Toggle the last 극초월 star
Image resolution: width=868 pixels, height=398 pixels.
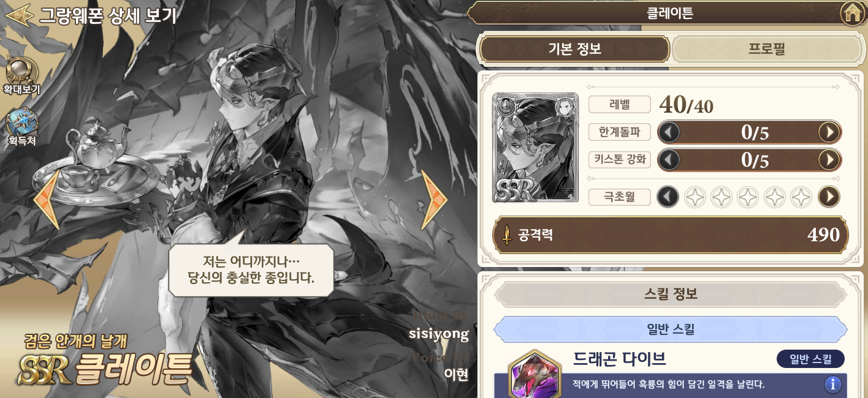point(801,197)
